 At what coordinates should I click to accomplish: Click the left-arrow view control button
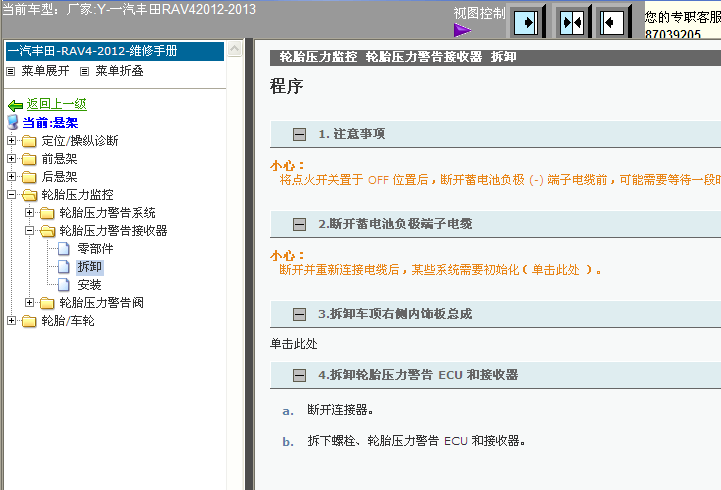coord(612,22)
